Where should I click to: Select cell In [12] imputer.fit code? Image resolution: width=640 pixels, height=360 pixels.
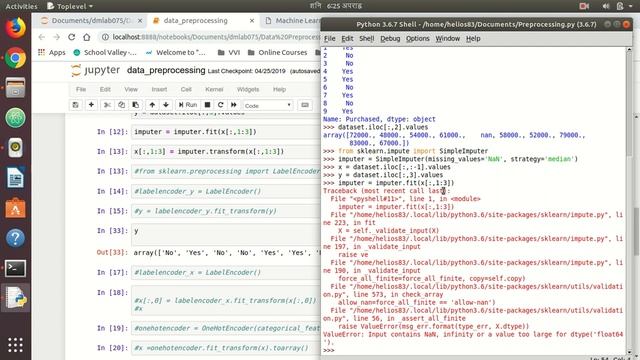[x=225, y=132]
